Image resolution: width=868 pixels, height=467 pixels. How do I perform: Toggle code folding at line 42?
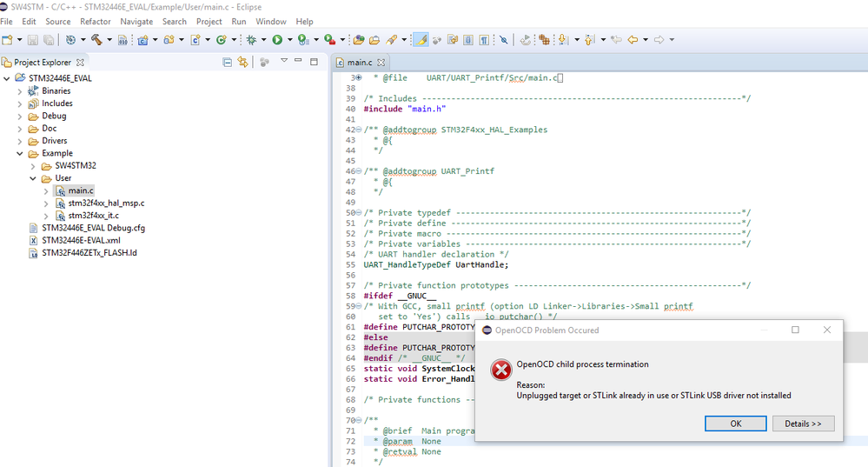click(x=359, y=130)
